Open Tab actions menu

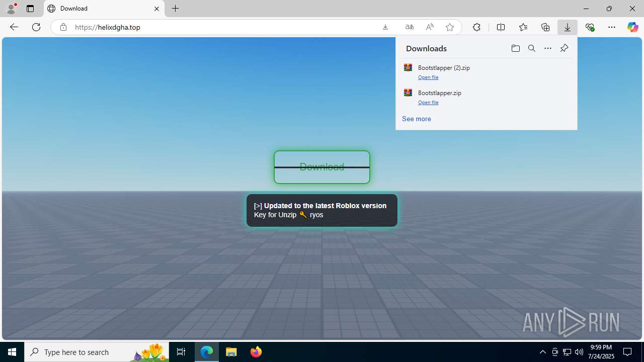[x=30, y=9]
